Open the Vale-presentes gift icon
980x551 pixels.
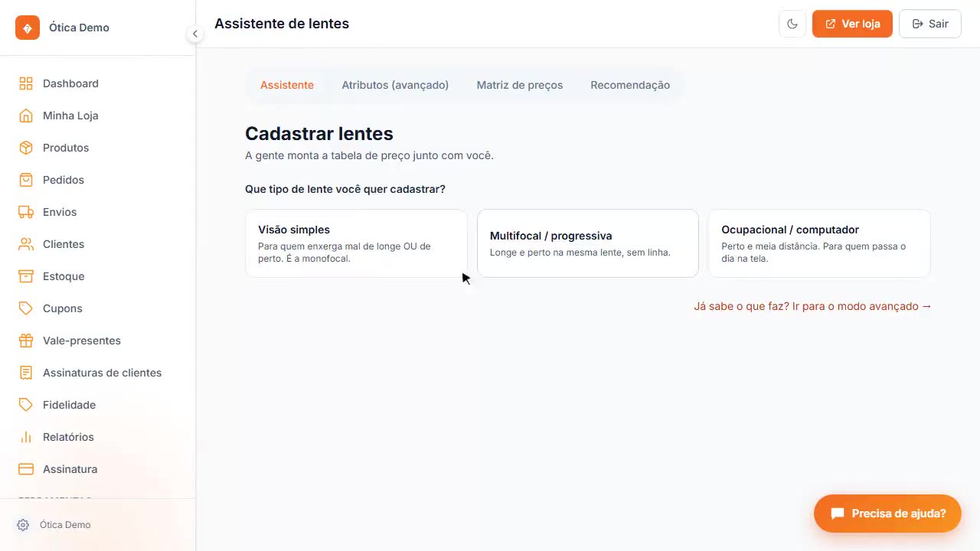pyautogui.click(x=26, y=341)
